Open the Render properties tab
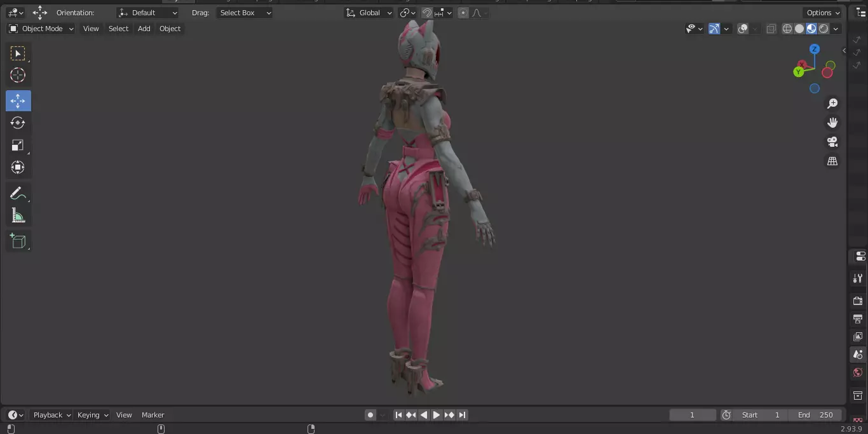The height and width of the screenshot is (434, 868). click(858, 301)
